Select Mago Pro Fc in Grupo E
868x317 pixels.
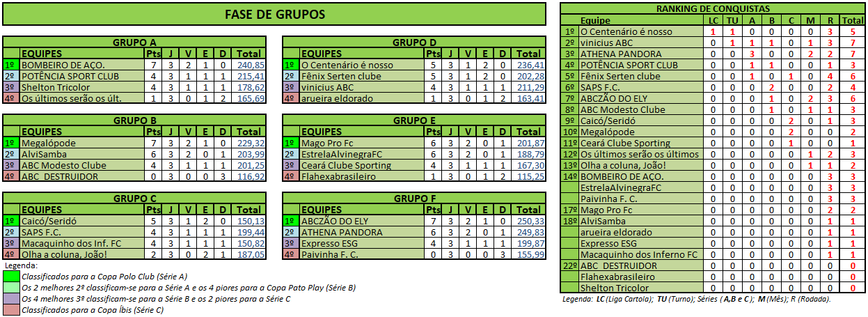(x=362, y=143)
